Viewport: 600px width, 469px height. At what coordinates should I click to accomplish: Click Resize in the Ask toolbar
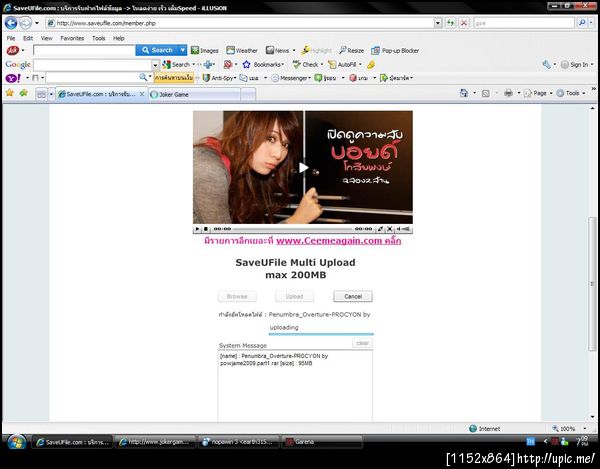(351, 50)
